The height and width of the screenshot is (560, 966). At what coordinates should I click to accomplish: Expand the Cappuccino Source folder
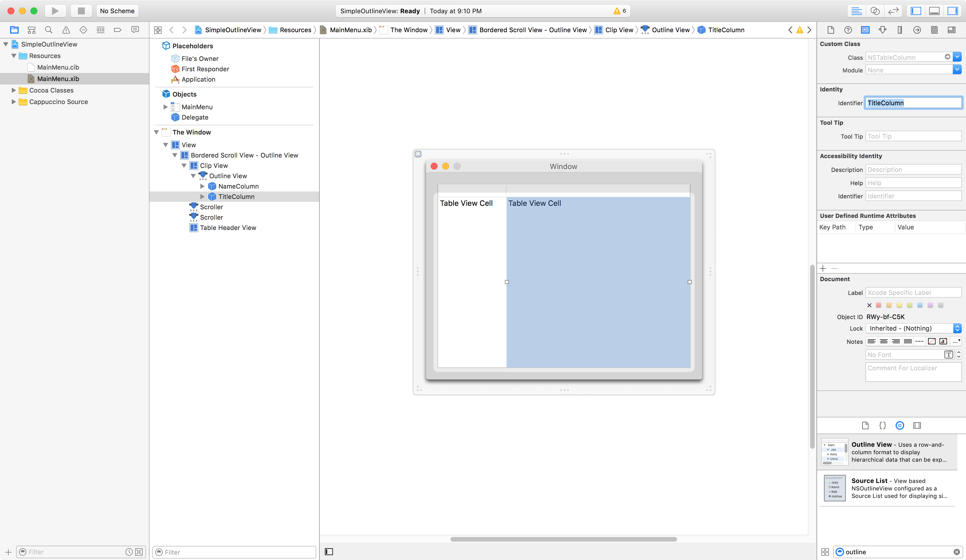pyautogui.click(x=14, y=101)
